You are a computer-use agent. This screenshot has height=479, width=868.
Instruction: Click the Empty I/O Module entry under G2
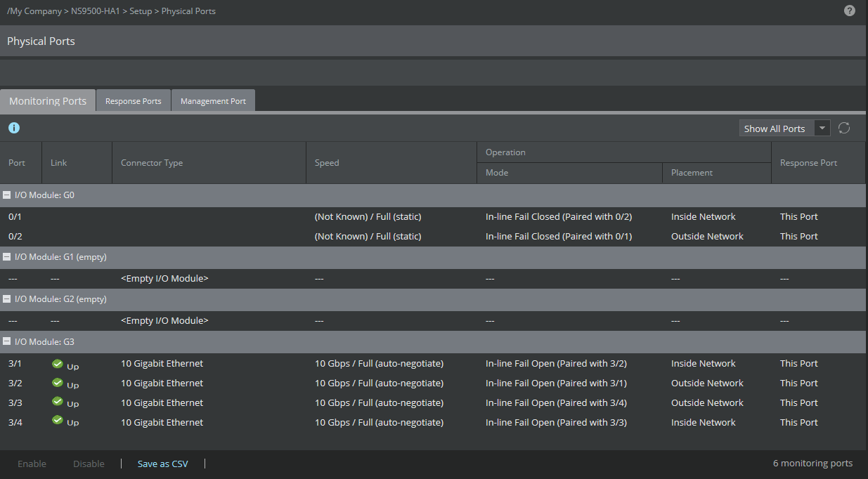point(164,321)
